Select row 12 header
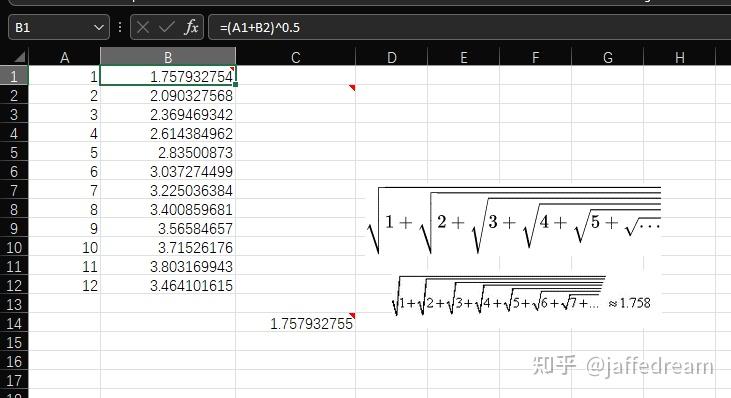731x398 pixels. pos(14,285)
